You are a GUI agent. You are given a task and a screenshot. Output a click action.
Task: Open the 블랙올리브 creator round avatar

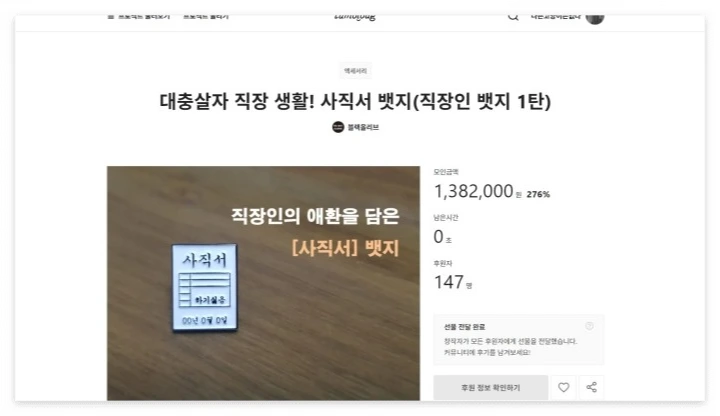[338, 127]
